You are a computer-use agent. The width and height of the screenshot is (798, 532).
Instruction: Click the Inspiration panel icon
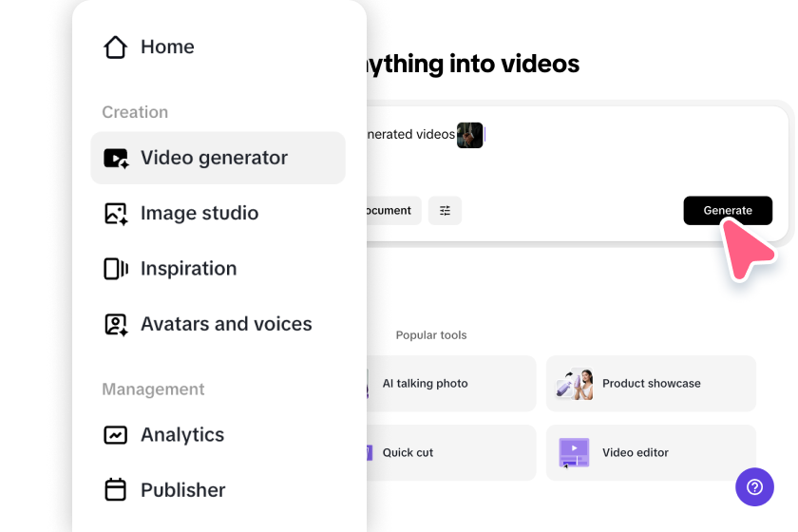click(x=116, y=269)
